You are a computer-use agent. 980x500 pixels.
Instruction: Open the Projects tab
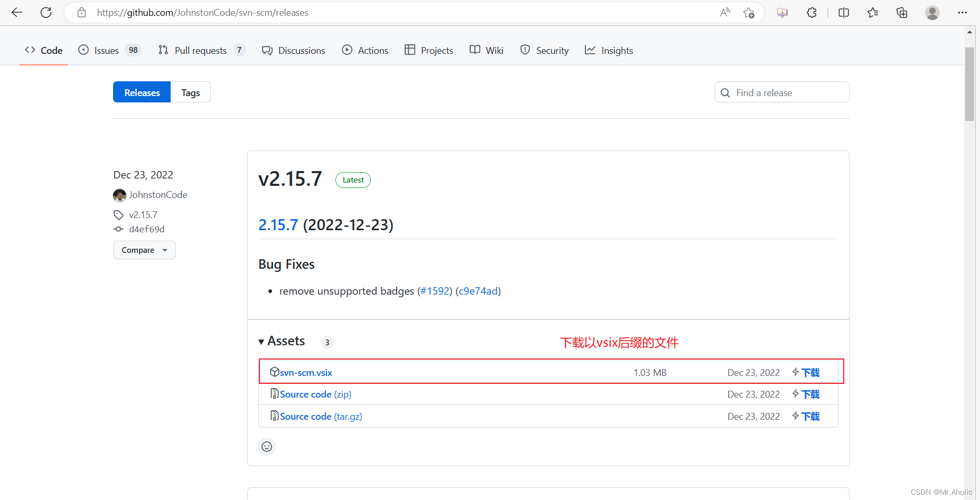(x=429, y=50)
